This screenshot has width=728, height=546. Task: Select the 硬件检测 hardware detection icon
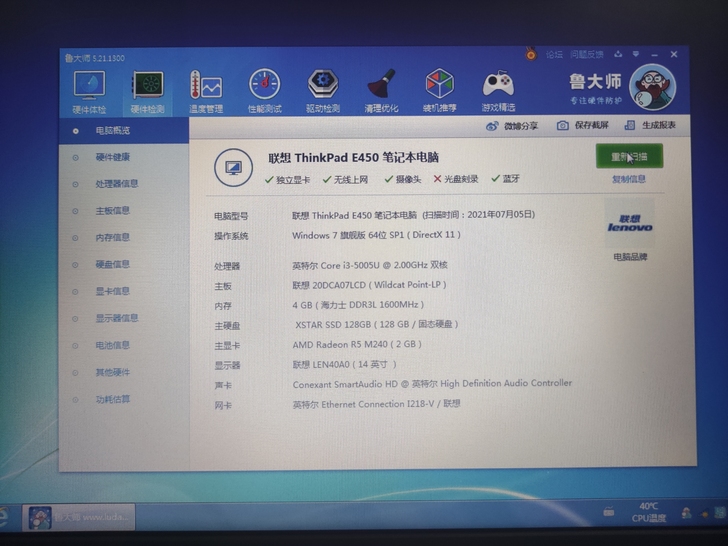pyautogui.click(x=148, y=92)
